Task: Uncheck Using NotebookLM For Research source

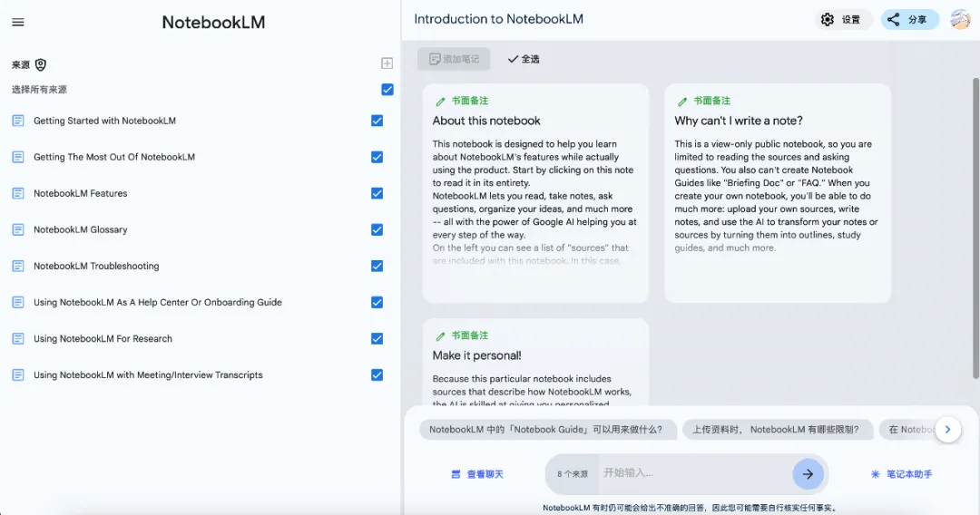Action: (377, 338)
